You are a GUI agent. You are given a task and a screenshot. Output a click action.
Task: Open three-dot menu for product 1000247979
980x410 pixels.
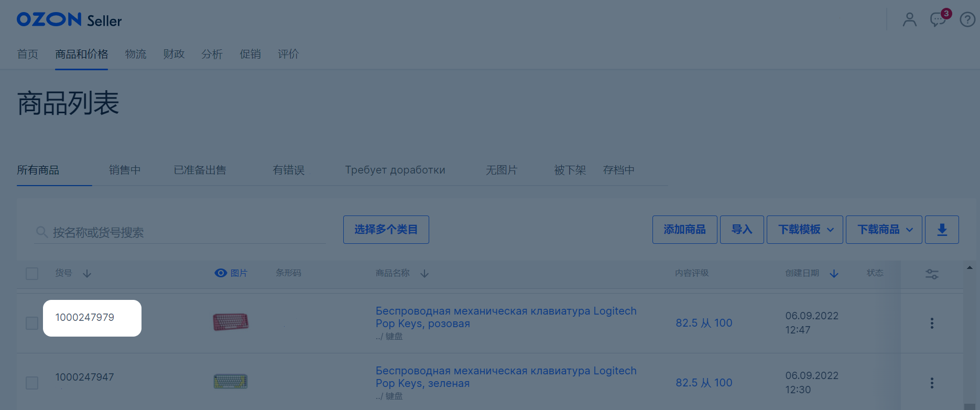(932, 323)
